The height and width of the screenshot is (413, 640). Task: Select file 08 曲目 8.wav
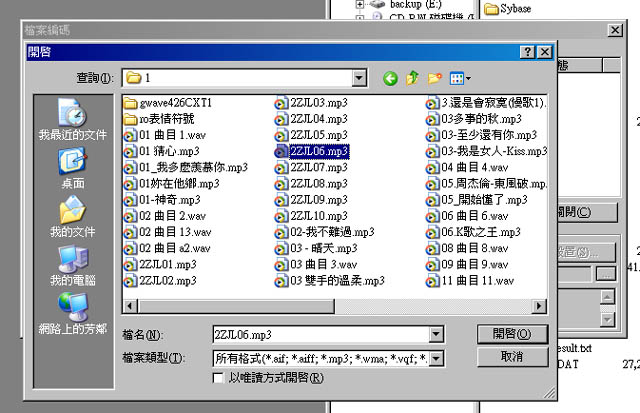coord(467,249)
